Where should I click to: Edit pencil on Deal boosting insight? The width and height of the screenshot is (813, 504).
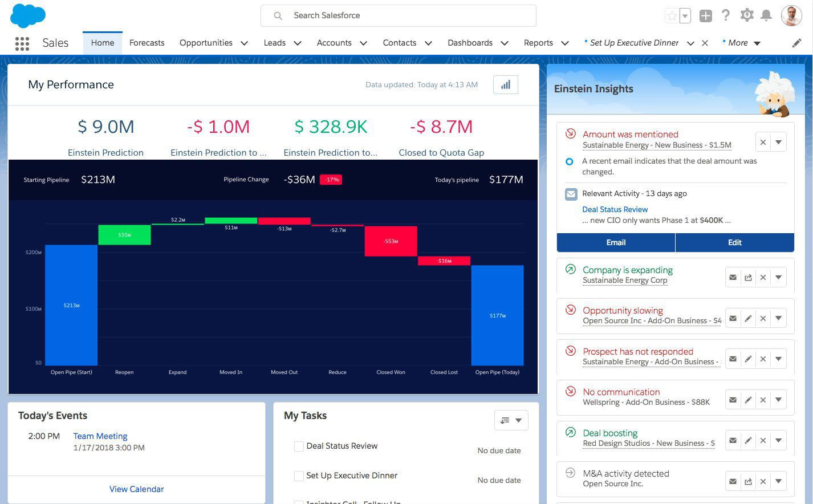(x=748, y=441)
